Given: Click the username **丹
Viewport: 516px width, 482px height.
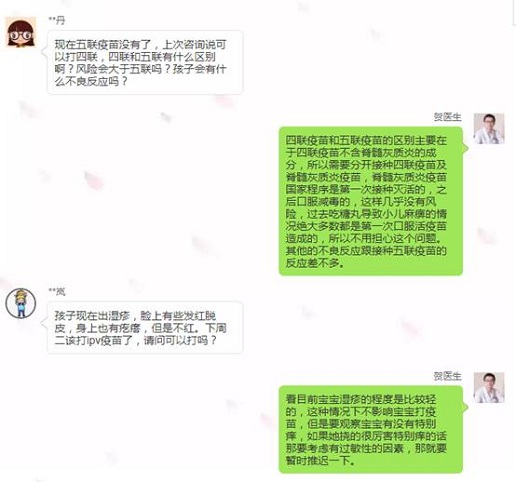Looking at the screenshot, I should pyautogui.click(x=57, y=21).
